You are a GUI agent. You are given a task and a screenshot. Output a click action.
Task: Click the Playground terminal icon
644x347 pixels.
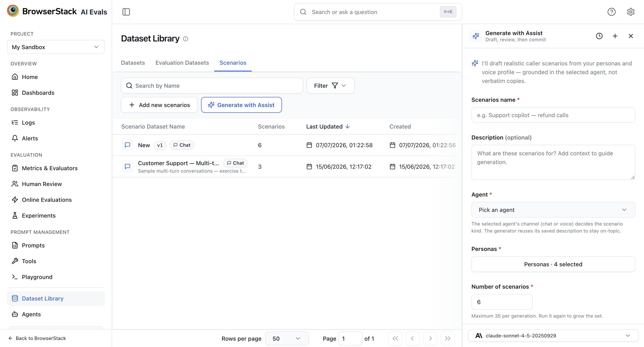point(15,277)
